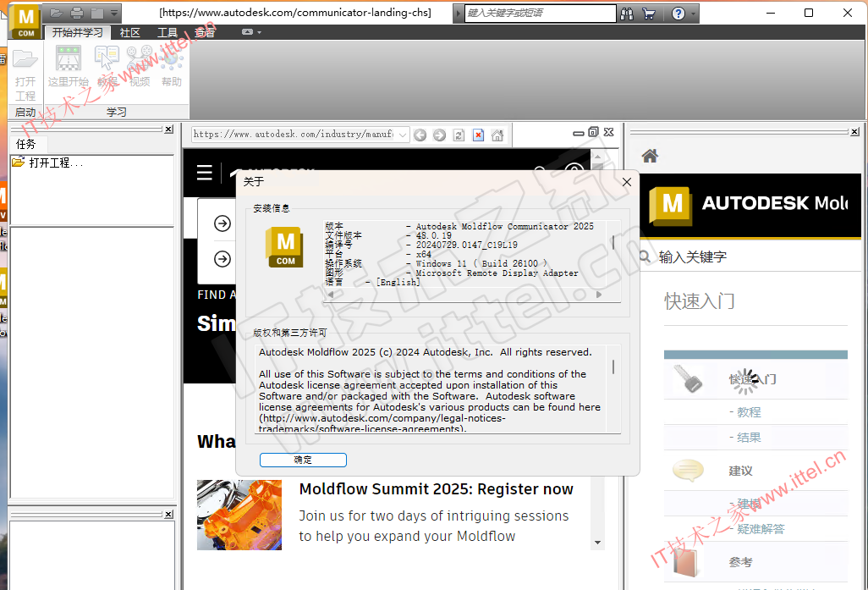The width and height of the screenshot is (868, 590).
Task: Click the upper circled arrow on webpage
Action: 222,223
